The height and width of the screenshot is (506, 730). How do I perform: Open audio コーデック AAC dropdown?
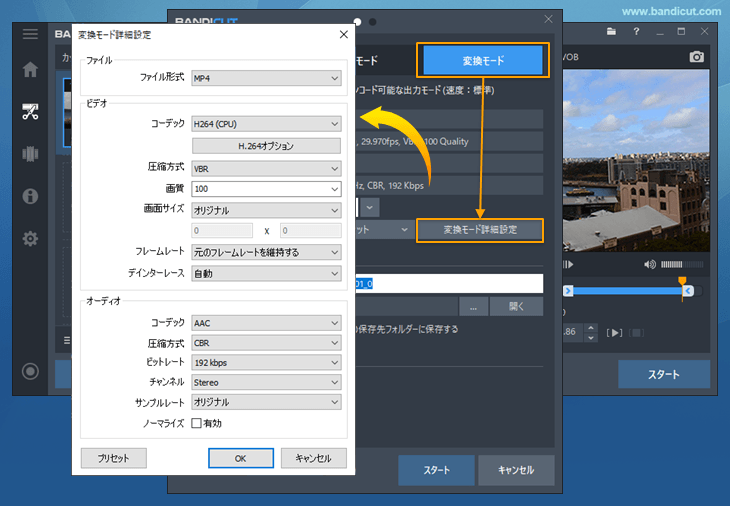266,323
